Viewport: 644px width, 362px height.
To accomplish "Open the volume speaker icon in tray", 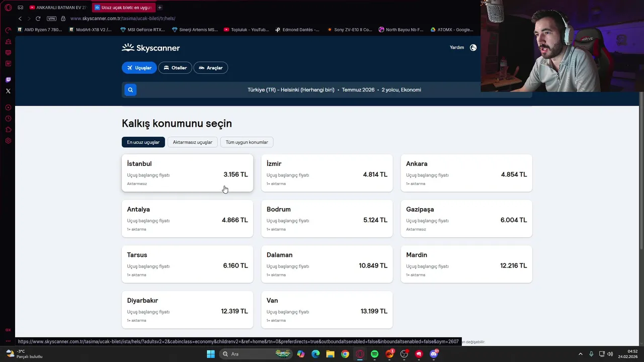I will pyautogui.click(x=610, y=354).
